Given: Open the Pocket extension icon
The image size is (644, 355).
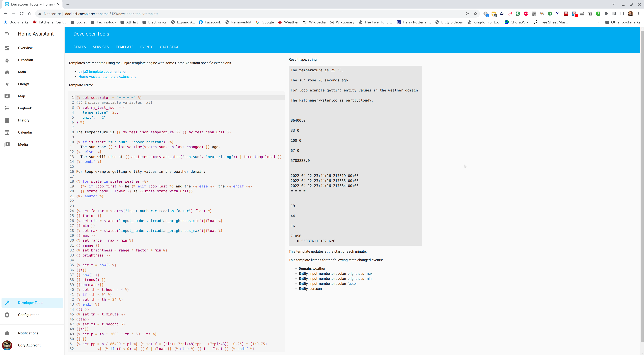Looking at the screenshot, I should pos(509,14).
